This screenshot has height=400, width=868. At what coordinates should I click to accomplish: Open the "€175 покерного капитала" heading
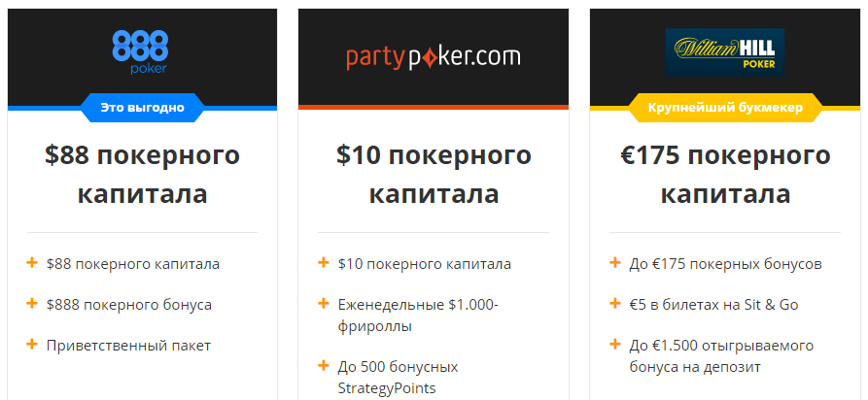(725, 174)
